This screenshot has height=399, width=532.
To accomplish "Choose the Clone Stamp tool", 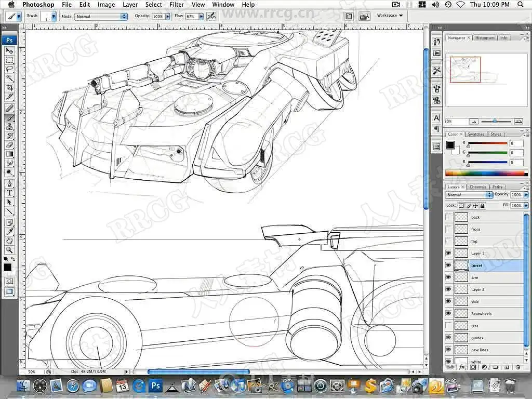I will click(x=9, y=126).
